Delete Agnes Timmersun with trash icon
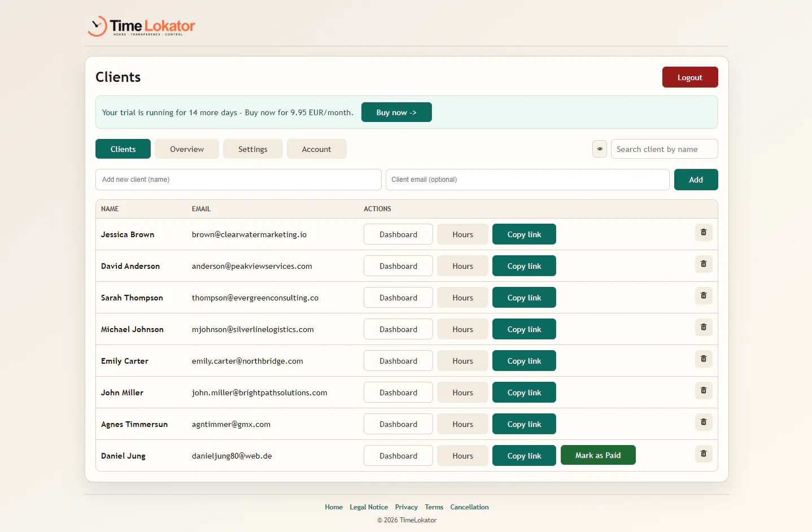Screen dimensions: 812x532 [704, 422]
